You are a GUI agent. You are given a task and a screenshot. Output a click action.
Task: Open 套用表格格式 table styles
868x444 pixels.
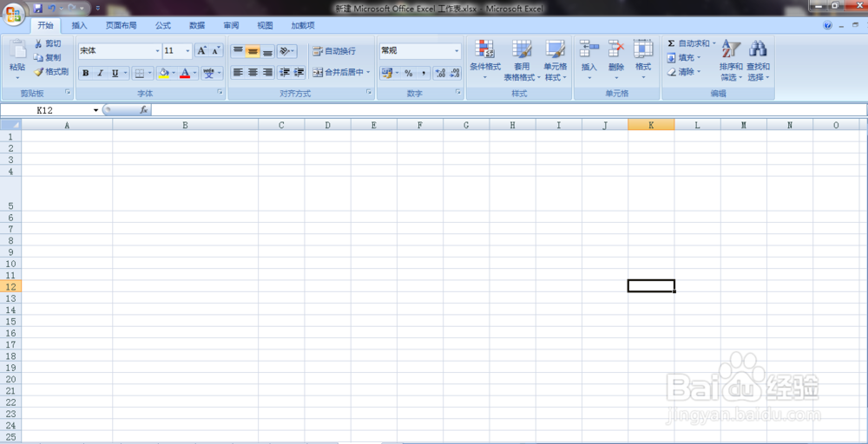point(522,60)
